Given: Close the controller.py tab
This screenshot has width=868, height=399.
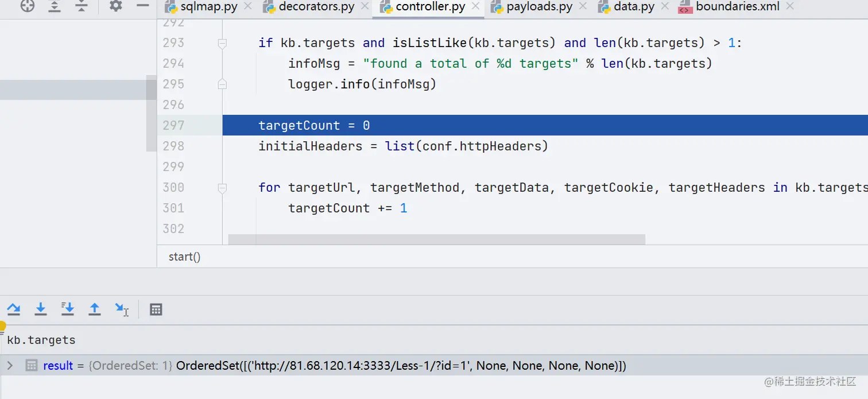Looking at the screenshot, I should click(476, 7).
